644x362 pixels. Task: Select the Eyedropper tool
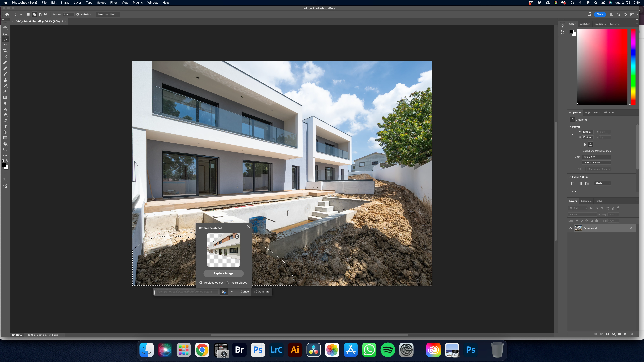pyautogui.click(x=5, y=62)
